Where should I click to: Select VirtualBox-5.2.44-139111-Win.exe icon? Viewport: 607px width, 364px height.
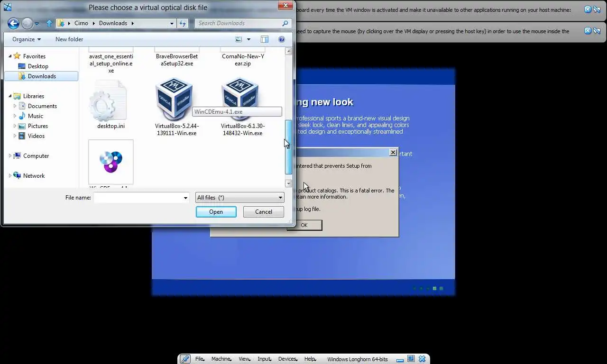pyautogui.click(x=174, y=100)
